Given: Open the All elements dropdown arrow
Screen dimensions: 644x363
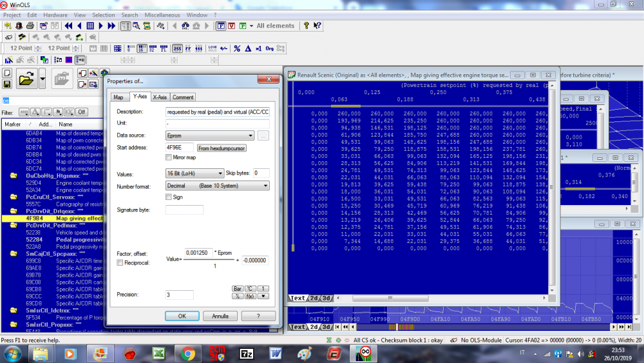Looking at the screenshot, I should (251, 26).
